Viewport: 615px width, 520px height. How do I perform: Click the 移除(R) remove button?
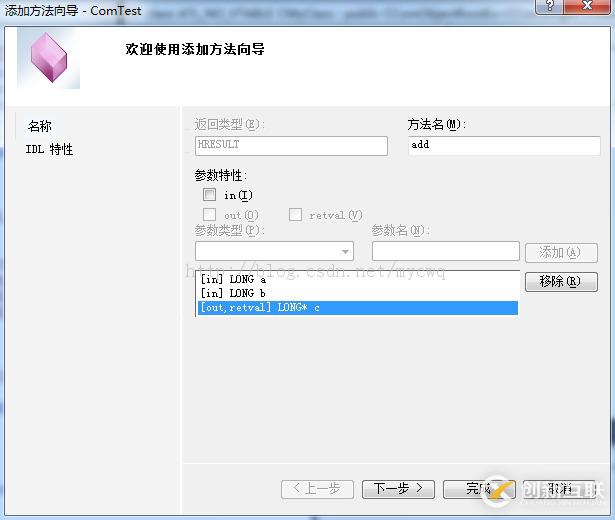pyautogui.click(x=561, y=282)
